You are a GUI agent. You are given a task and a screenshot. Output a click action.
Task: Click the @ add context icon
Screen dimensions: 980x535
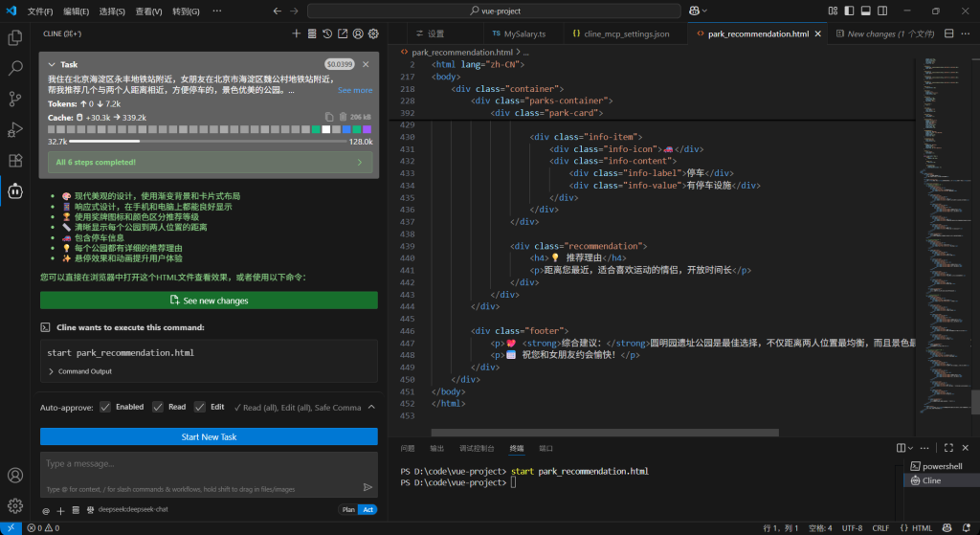[x=46, y=510]
